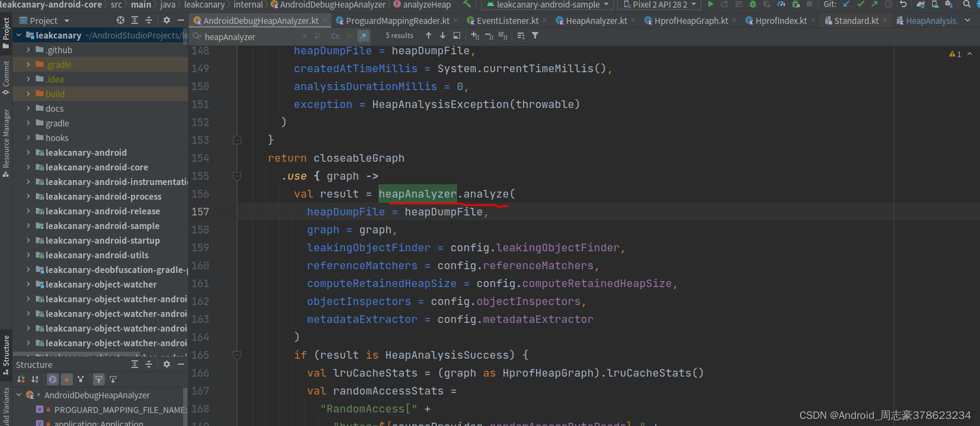This screenshot has width=980, height=426.
Task: Open the leakcanary-android-sample run configuration dropdown
Action: 548,4
